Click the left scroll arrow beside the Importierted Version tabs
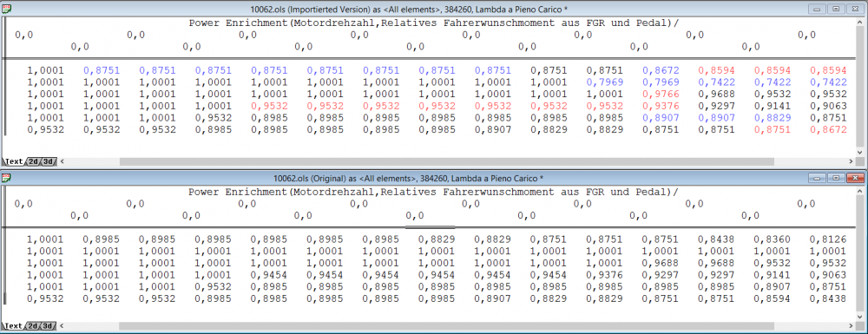The image size is (868, 334). 62,161
